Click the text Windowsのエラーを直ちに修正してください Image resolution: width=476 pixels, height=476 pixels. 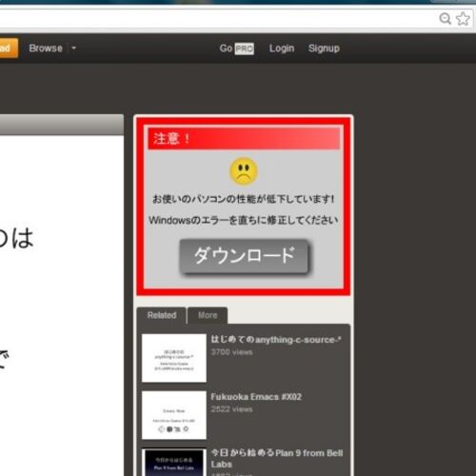pos(244,220)
